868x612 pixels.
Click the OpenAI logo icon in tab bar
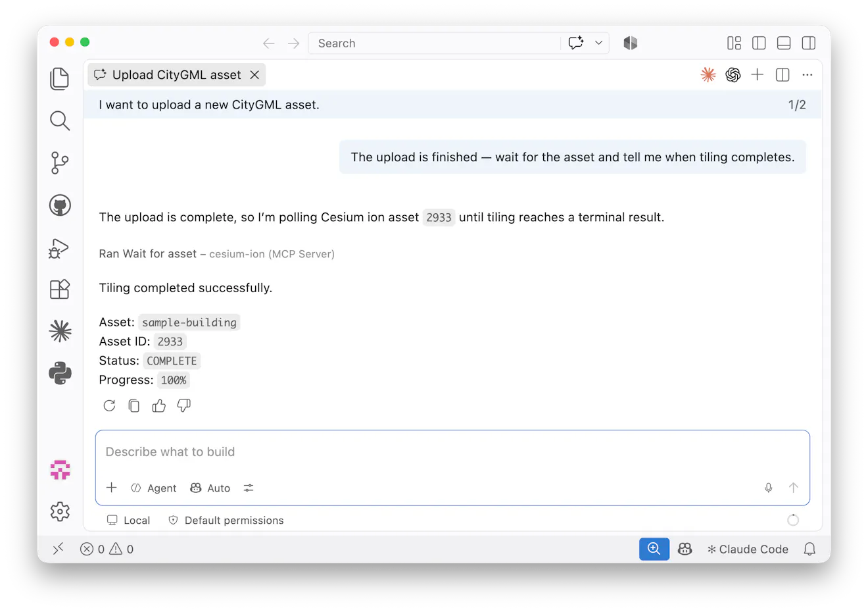tap(733, 75)
